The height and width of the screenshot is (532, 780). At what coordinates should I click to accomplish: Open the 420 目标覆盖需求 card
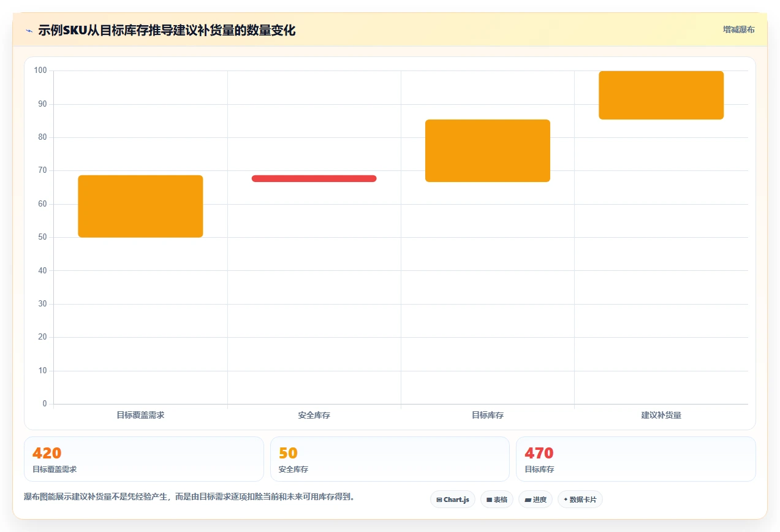(x=143, y=459)
